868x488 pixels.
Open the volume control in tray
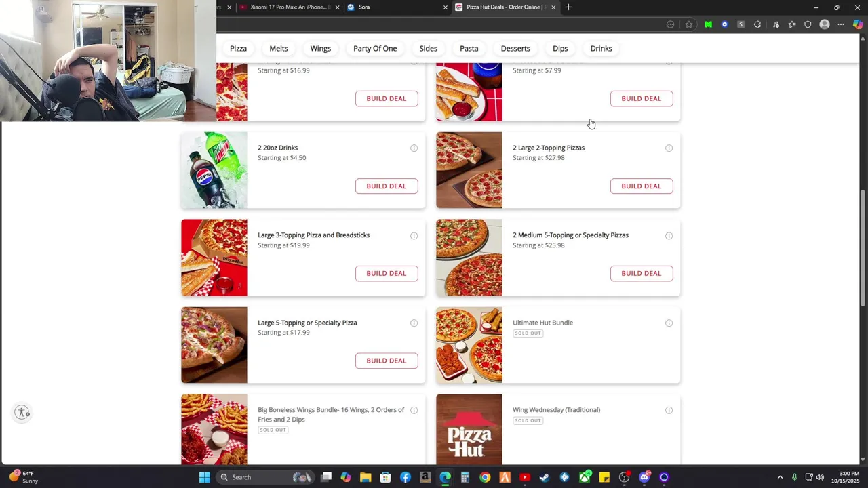(820, 477)
